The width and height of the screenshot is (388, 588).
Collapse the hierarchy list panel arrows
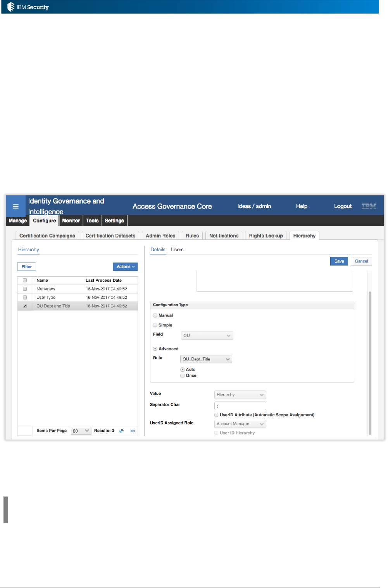click(133, 431)
